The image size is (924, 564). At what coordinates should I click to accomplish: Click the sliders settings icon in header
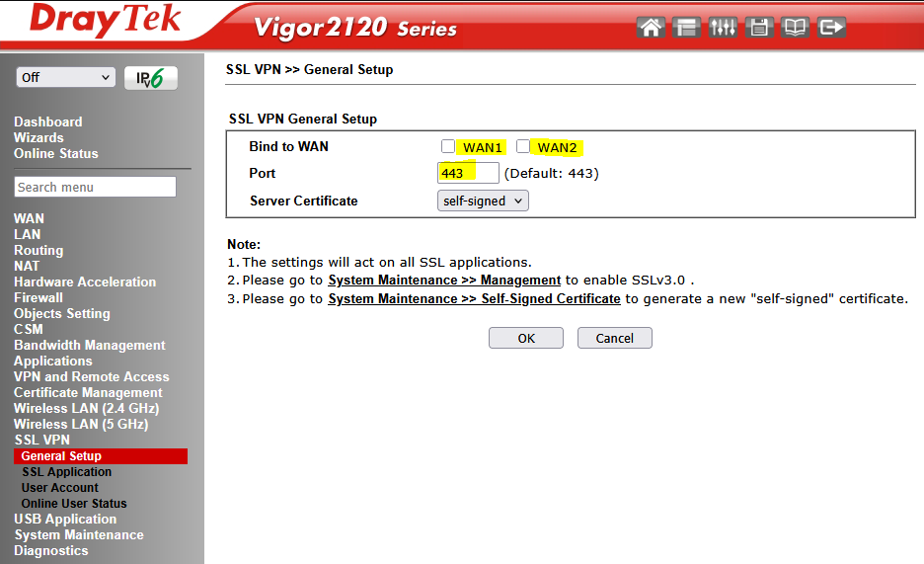(x=723, y=27)
